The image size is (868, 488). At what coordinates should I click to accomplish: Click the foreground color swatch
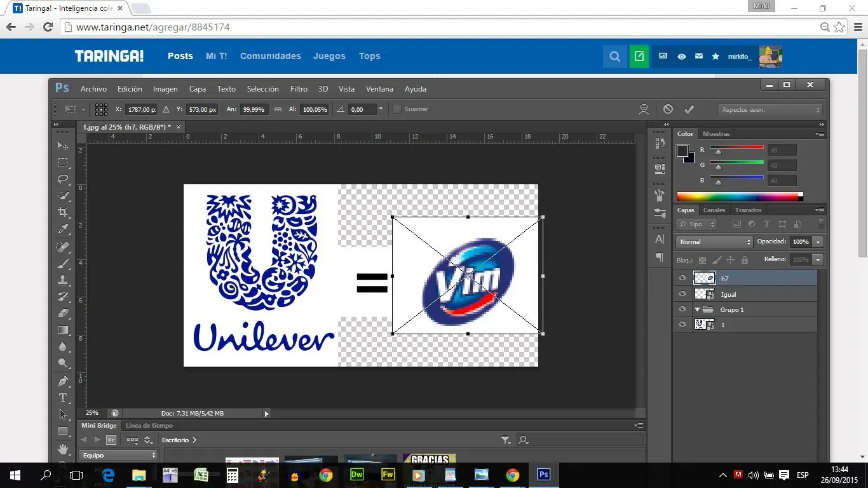coord(682,151)
